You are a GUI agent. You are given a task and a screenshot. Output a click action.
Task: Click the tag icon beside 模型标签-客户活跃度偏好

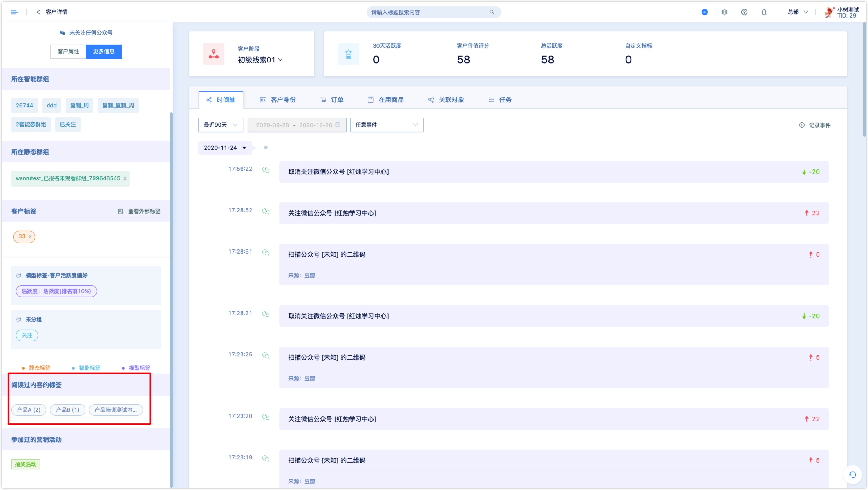pyautogui.click(x=18, y=276)
